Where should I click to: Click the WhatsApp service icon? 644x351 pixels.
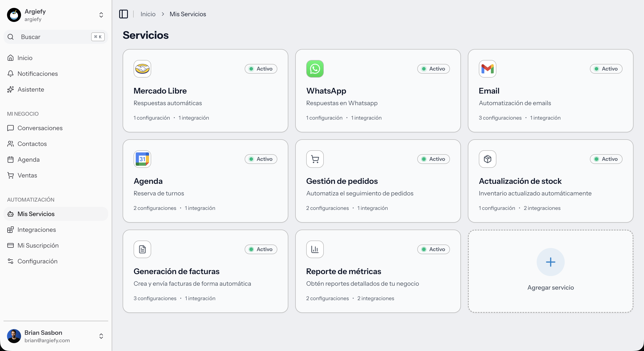coord(315,69)
